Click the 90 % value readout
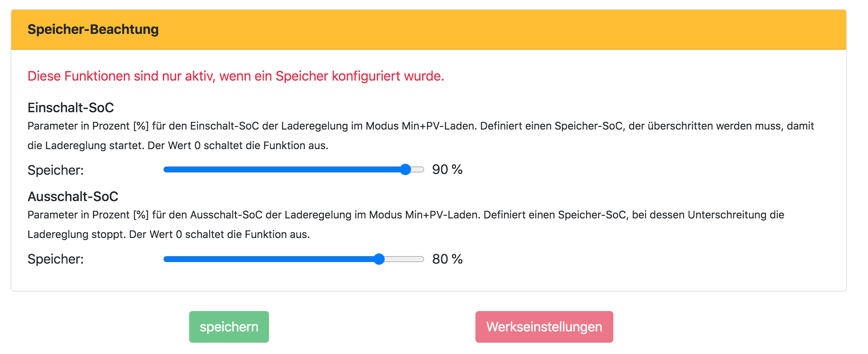This screenshot has width=868, height=354. [447, 169]
